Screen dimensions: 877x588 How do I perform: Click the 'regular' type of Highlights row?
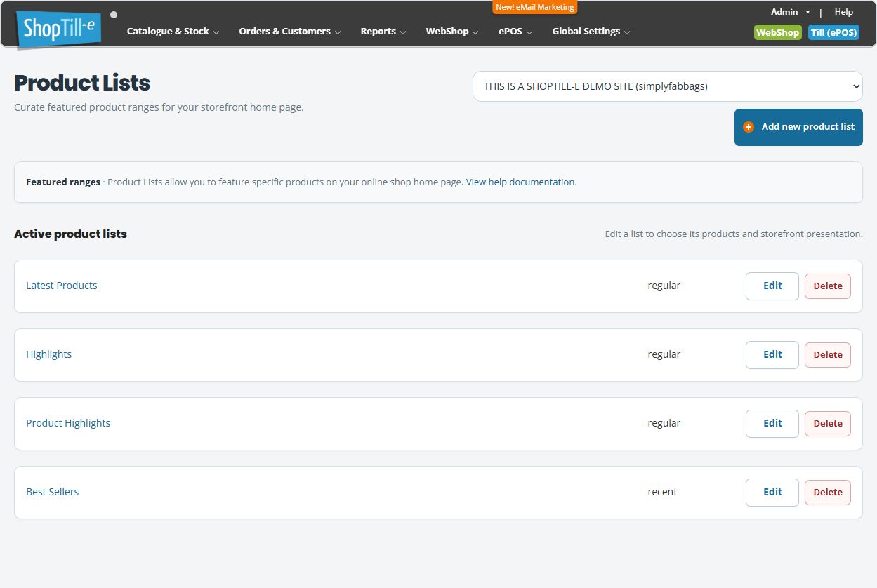coord(664,354)
